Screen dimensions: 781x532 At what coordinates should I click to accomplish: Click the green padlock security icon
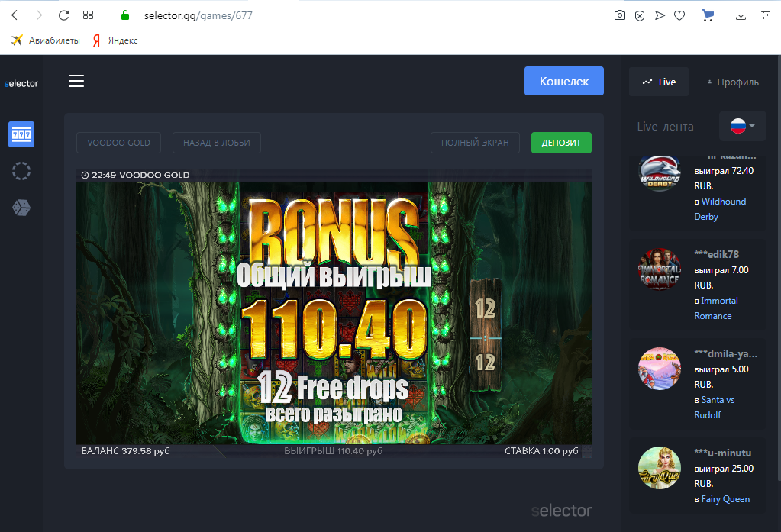click(125, 15)
